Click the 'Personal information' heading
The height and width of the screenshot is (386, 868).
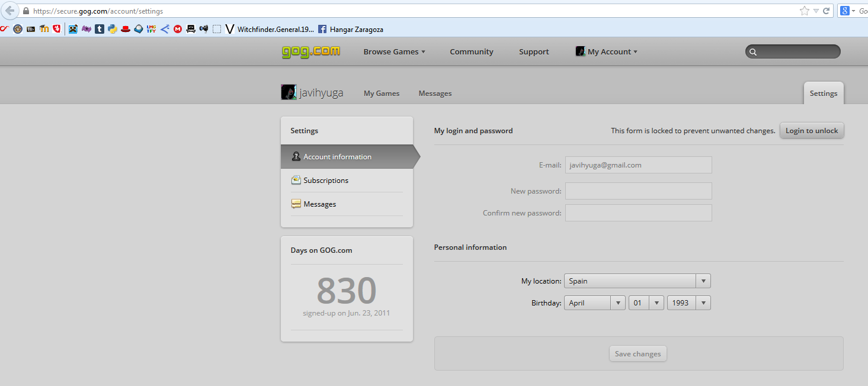tap(470, 247)
